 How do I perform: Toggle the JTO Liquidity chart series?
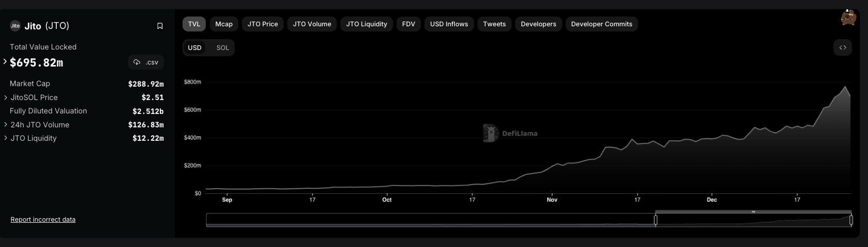coord(367,24)
